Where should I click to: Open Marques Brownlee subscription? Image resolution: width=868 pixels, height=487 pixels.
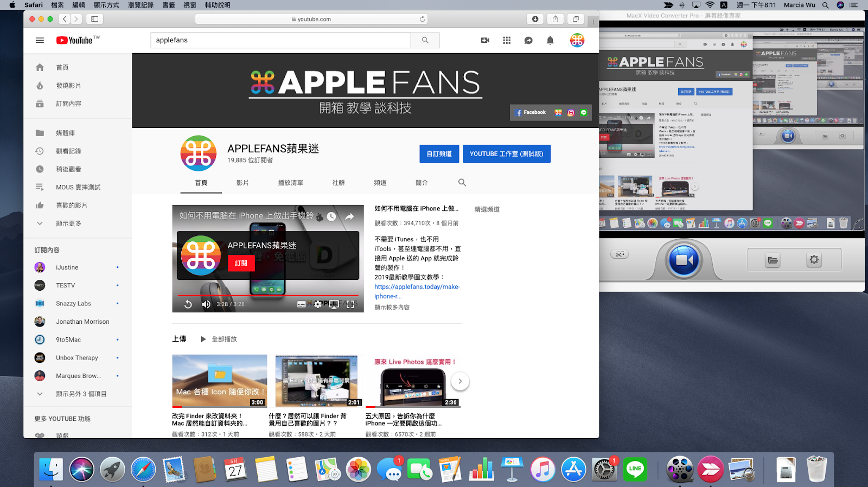tap(78, 376)
